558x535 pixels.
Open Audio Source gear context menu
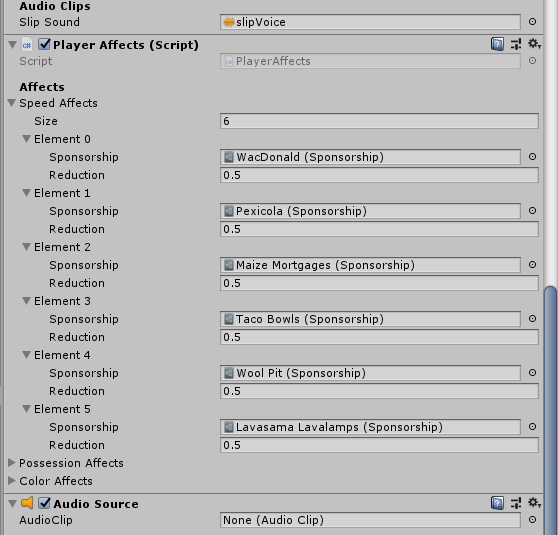click(x=534, y=503)
